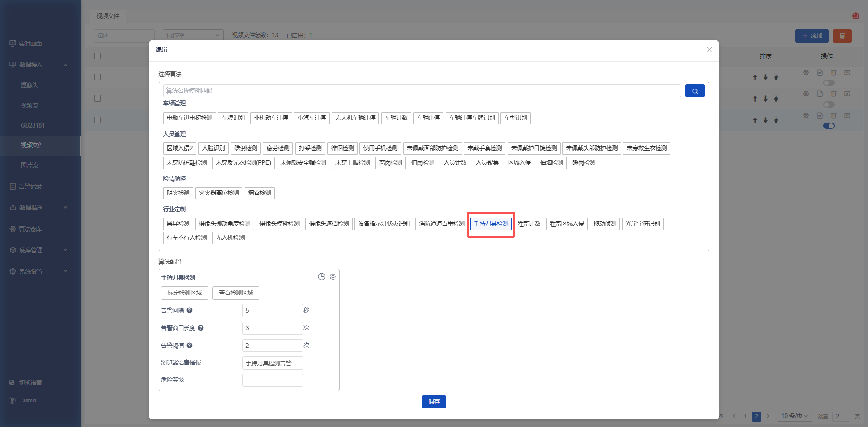The width and height of the screenshot is (868, 427).
Task: Open 告警记录 in the sidebar
Action: pos(30,186)
